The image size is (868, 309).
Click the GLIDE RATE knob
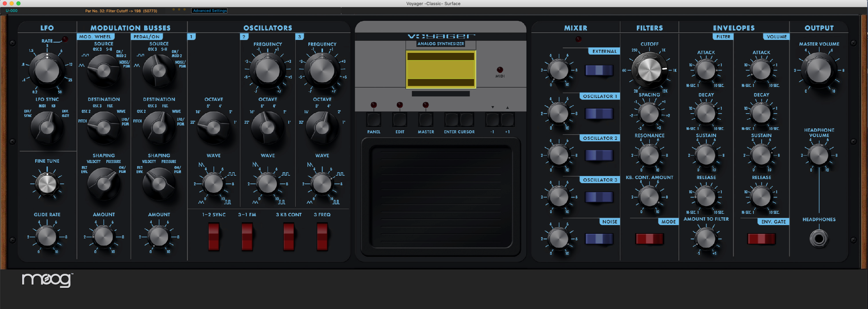[47, 237]
